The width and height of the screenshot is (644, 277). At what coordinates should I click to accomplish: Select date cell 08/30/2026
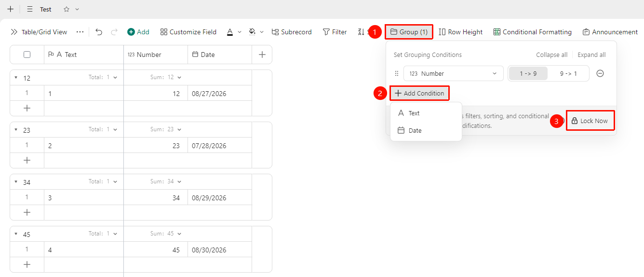(220, 250)
